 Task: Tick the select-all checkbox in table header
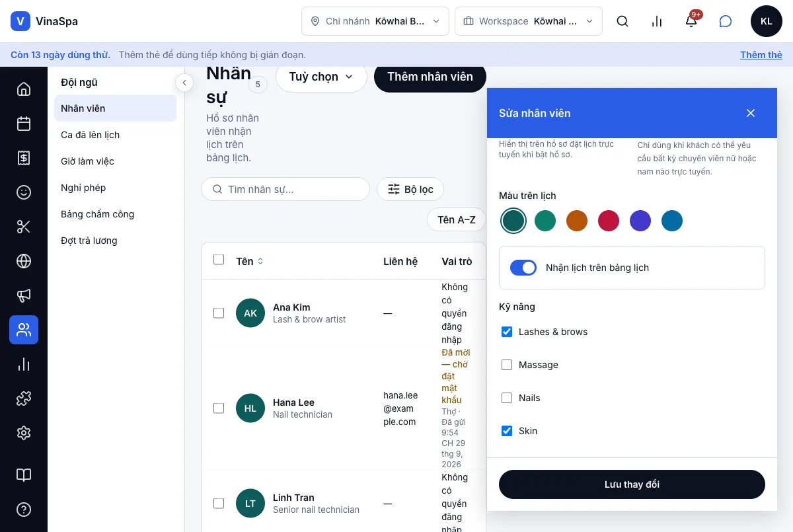[x=219, y=260]
